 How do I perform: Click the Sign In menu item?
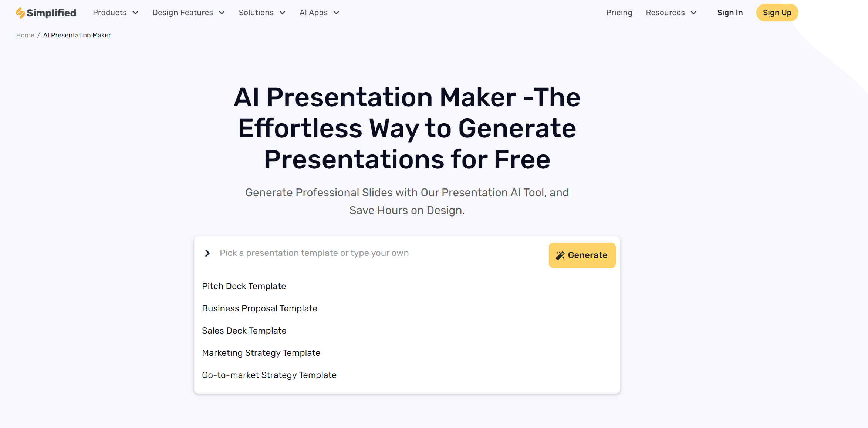point(730,12)
